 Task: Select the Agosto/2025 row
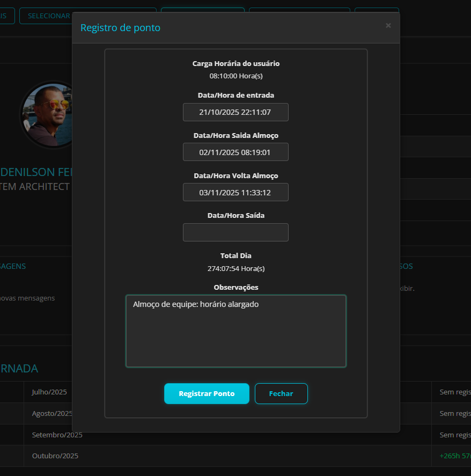[51, 413]
